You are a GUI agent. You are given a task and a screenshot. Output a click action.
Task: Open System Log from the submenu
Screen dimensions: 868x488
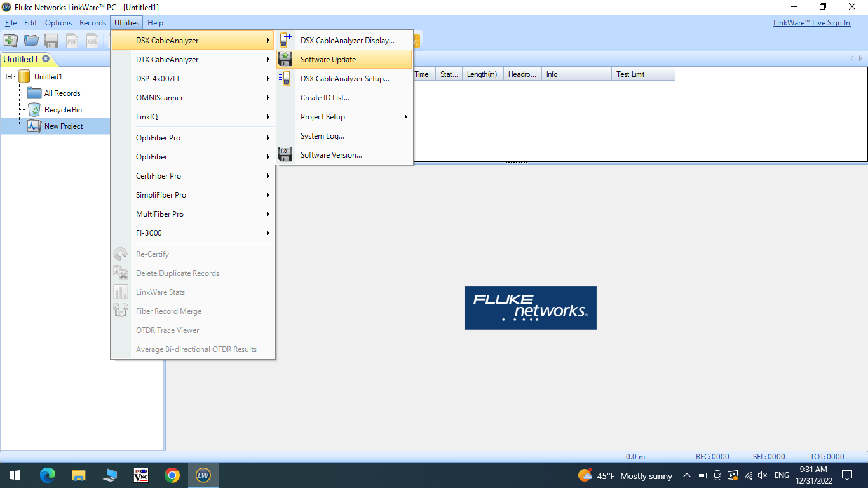[x=322, y=136]
